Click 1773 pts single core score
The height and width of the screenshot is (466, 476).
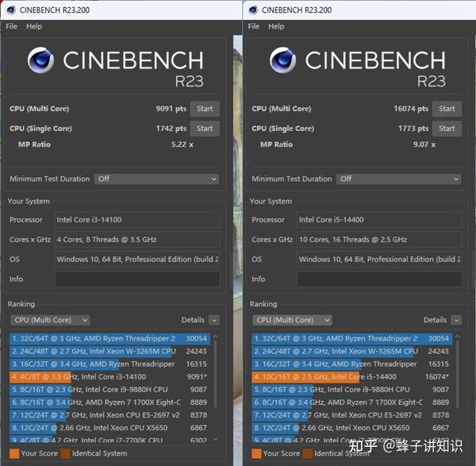tap(413, 129)
